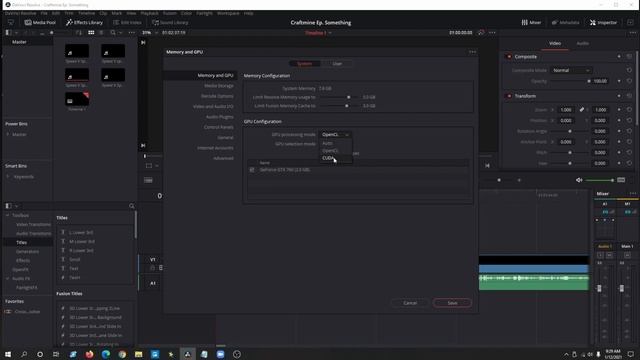Screen dimensions: 640x360
Task: Select Titles in the Effects Library tree
Action: click(21, 242)
